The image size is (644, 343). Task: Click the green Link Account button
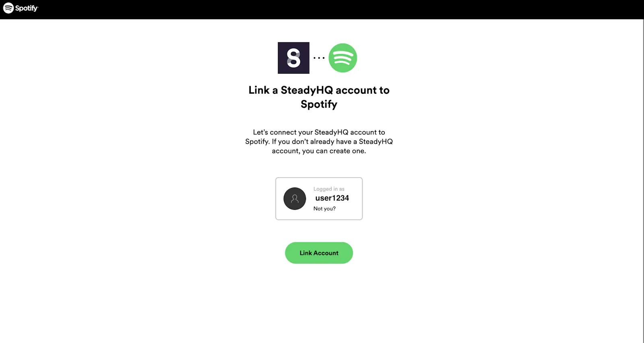point(319,253)
